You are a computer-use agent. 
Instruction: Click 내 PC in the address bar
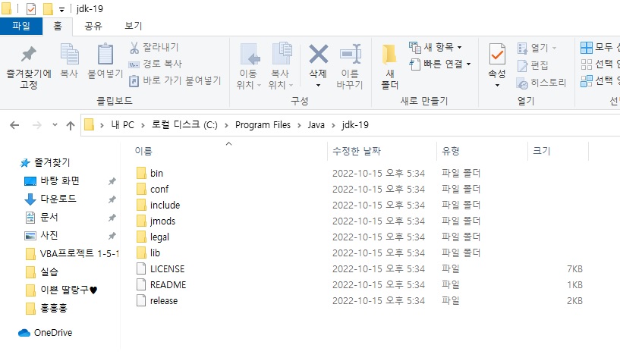click(x=123, y=125)
